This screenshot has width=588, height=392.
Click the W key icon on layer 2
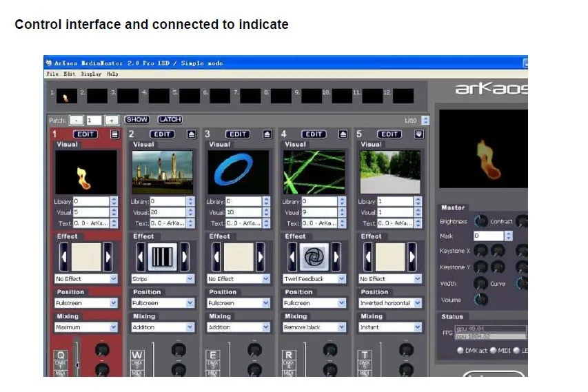[x=137, y=355]
